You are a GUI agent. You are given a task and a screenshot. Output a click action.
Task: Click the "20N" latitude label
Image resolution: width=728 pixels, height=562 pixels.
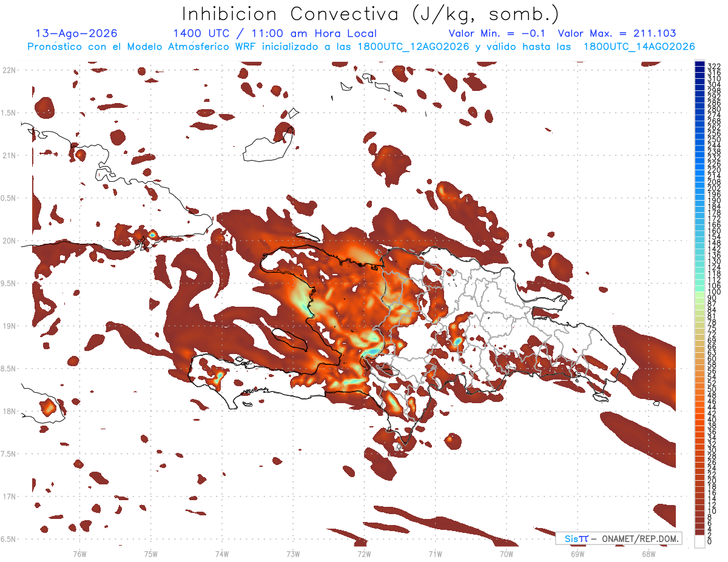click(x=9, y=241)
